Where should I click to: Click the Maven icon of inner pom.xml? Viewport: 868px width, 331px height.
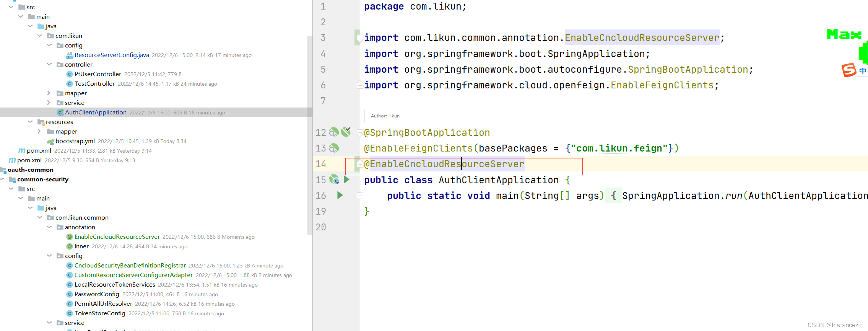(22, 151)
